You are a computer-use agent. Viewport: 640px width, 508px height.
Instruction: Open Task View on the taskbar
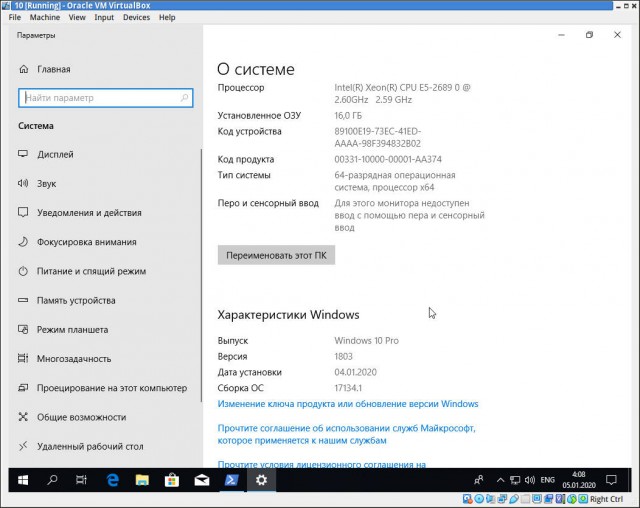81,480
